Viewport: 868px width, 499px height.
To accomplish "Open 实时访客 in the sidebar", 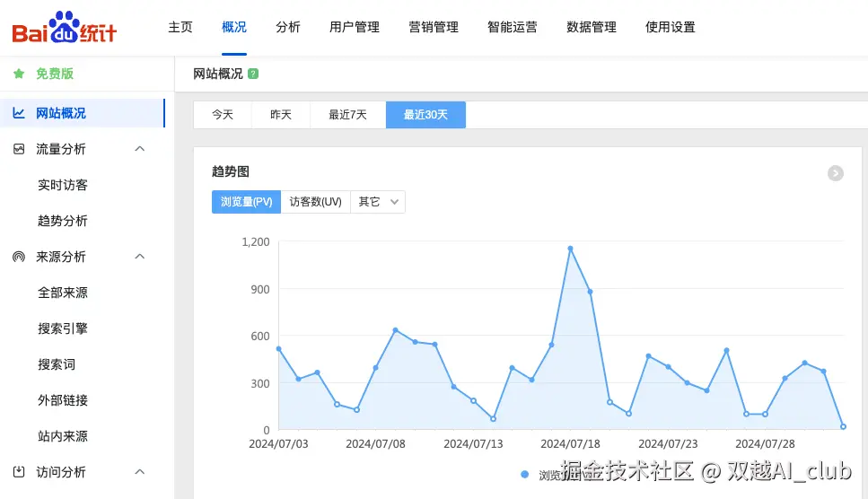I will pos(63,185).
